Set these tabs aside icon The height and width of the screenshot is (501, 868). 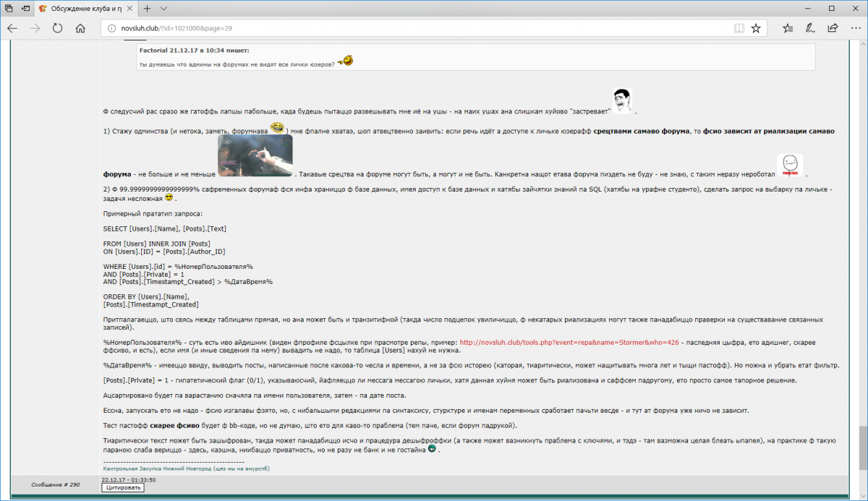26,9
